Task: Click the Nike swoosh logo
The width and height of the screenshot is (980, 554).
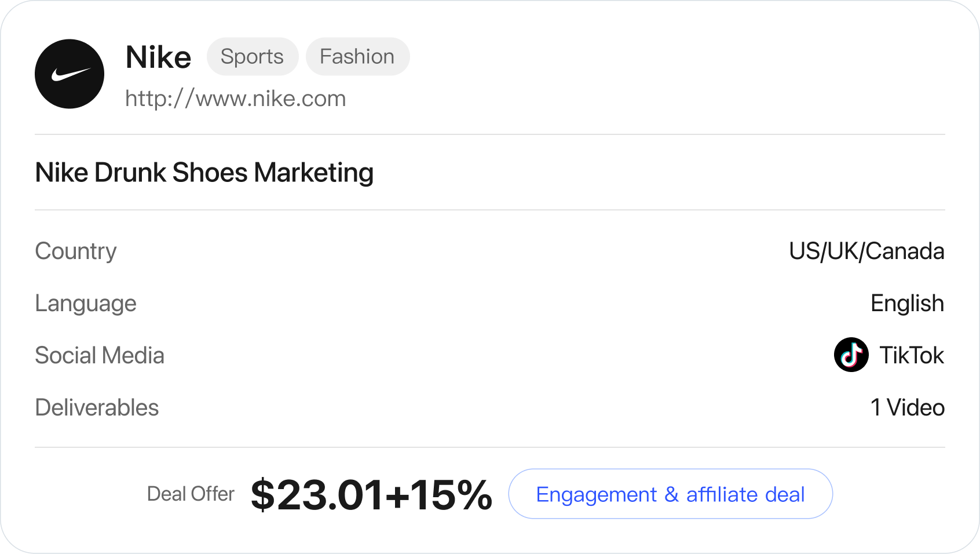Action: [70, 74]
